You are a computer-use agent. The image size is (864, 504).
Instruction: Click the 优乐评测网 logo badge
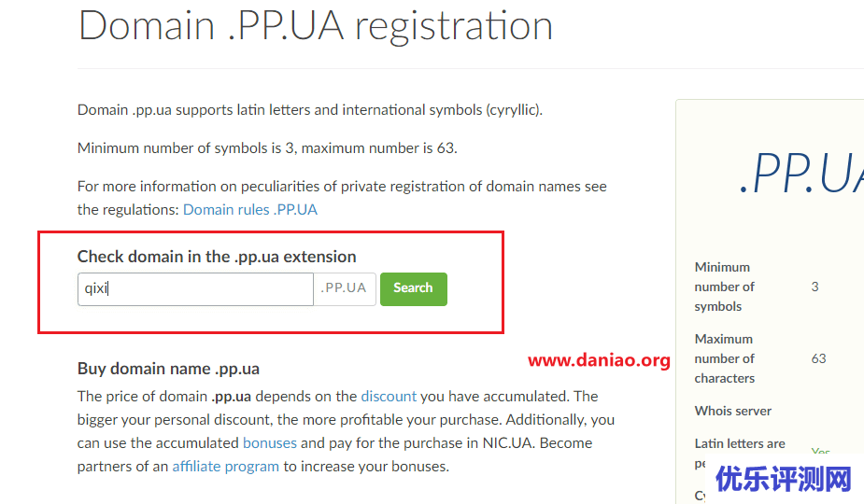pos(784,479)
